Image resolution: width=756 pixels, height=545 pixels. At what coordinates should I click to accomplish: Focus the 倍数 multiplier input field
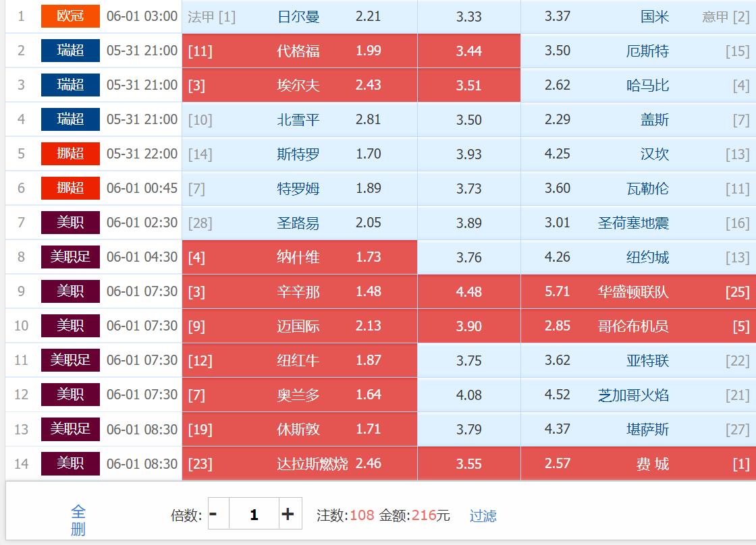pos(254,514)
